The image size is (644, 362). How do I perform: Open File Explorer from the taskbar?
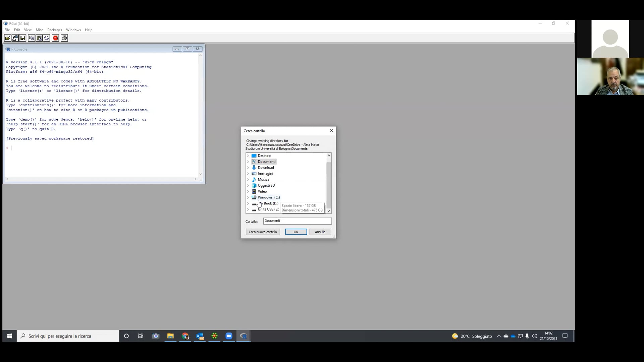pos(170,336)
